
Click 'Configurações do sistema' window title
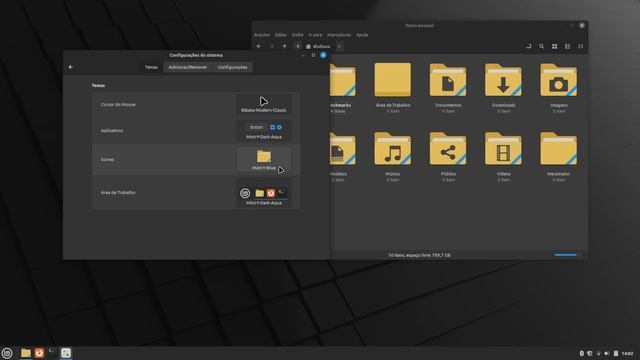(x=196, y=55)
